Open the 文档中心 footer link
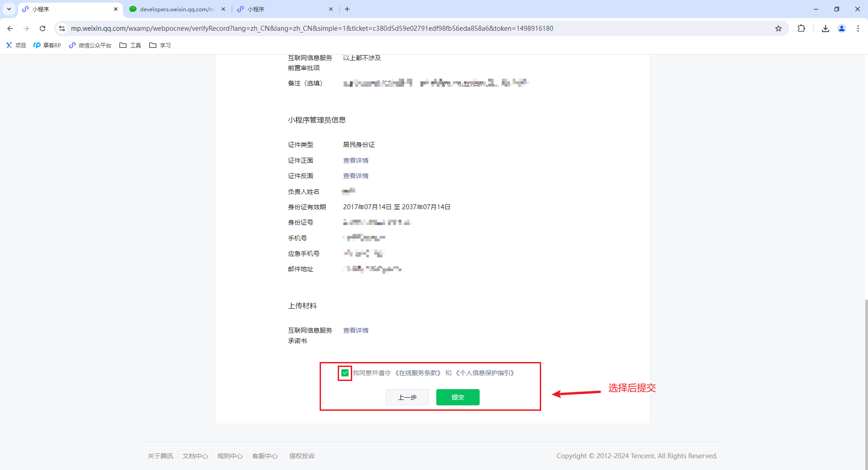Viewport: 868px width, 470px height. tap(195, 456)
